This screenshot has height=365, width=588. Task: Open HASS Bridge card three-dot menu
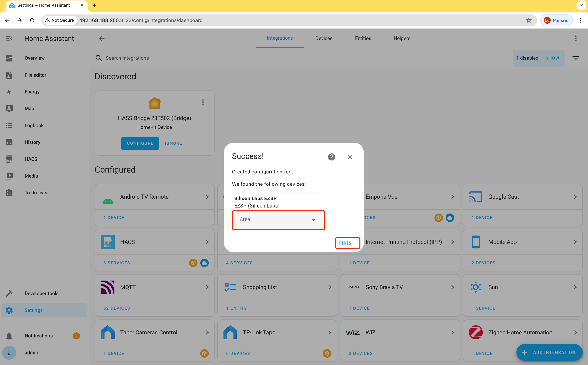pos(203,102)
